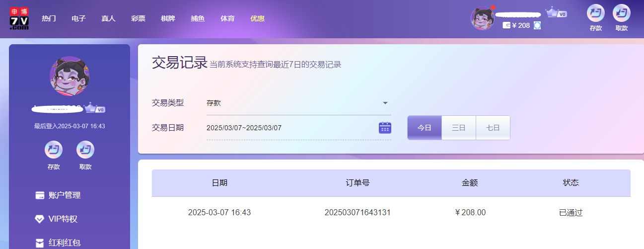This screenshot has width=644, height=249.
Task: Open the 优惠 promotions menu item
Action: pos(257,19)
